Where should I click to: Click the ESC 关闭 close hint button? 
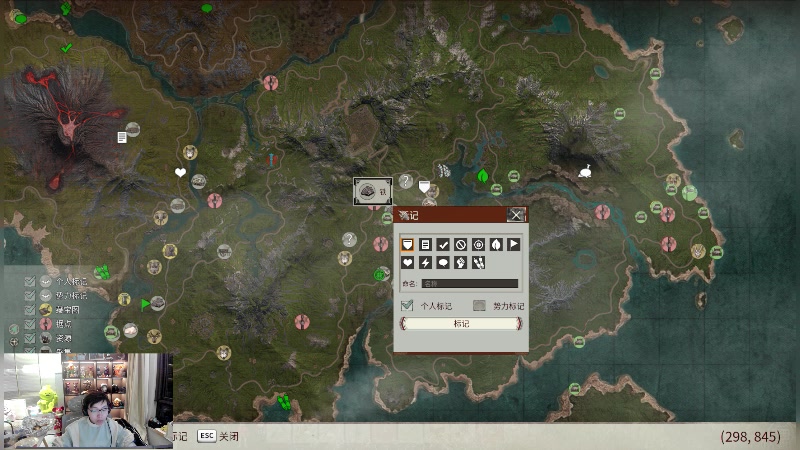[218, 436]
